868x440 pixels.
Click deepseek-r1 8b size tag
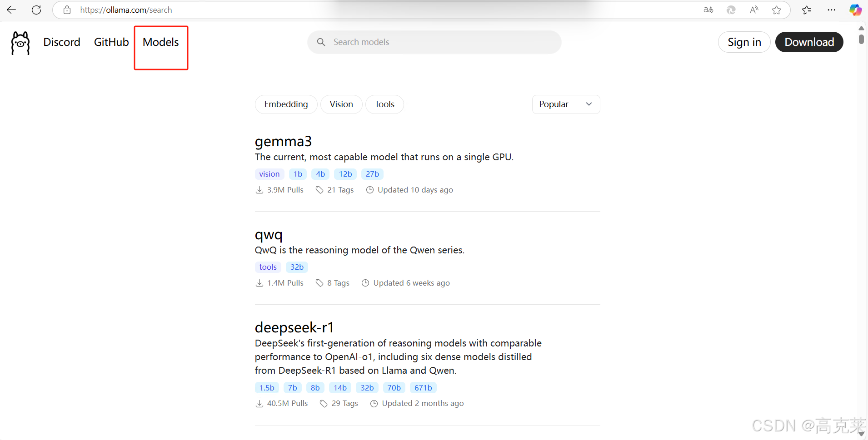(315, 388)
